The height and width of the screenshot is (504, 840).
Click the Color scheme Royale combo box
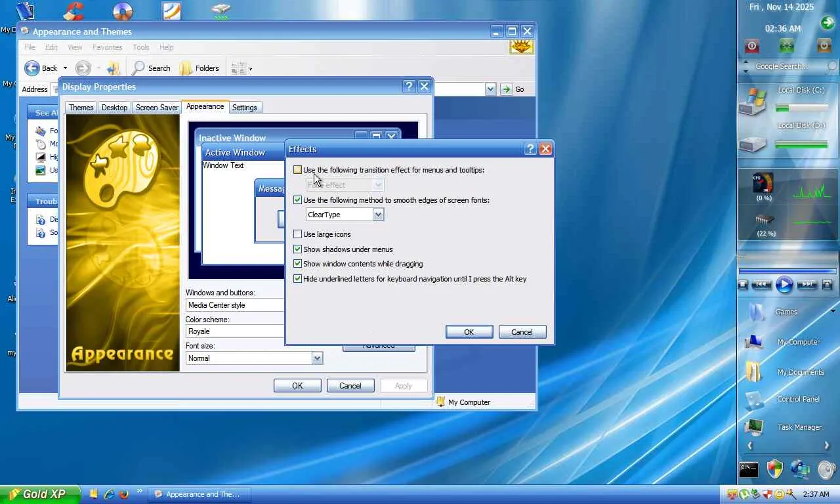[235, 331]
